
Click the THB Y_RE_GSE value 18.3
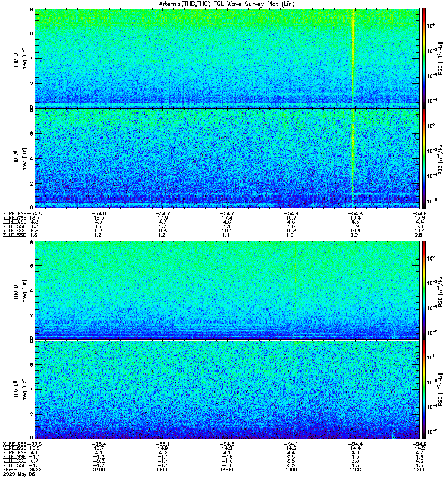tap(99, 217)
